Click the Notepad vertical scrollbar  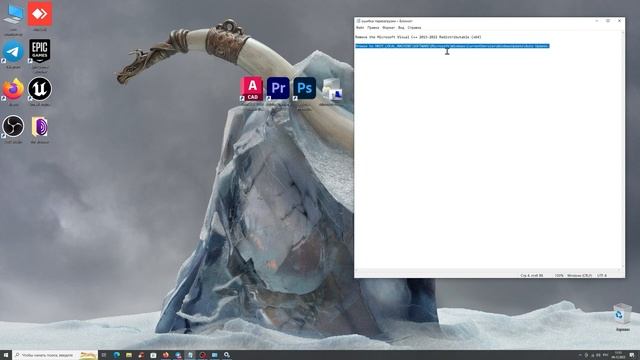[x=623, y=149]
